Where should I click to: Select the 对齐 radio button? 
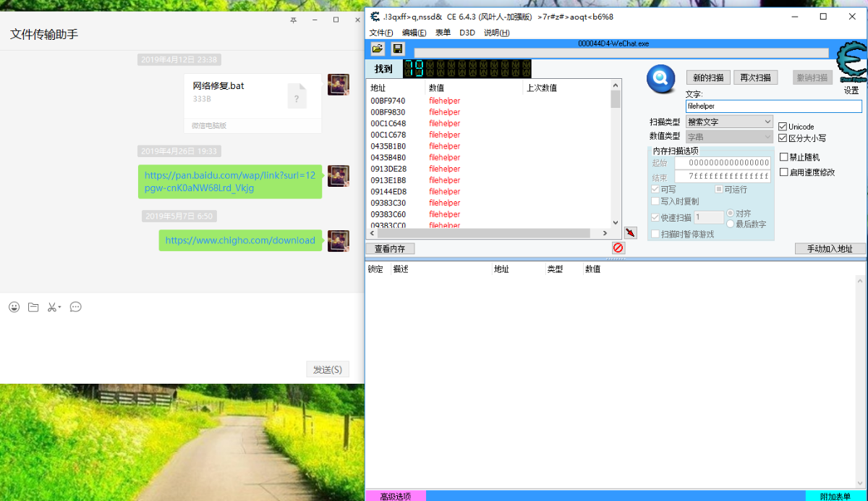[730, 214]
